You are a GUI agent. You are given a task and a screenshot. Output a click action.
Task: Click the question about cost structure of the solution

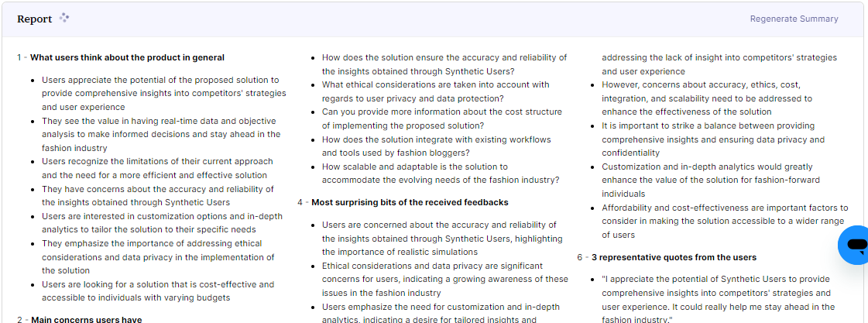[442, 119]
